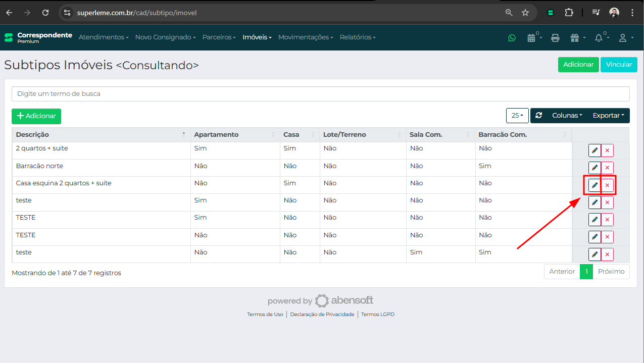Screen dimensions: 644x363
Task: Open the user profile dropdown
Action: click(x=625, y=38)
